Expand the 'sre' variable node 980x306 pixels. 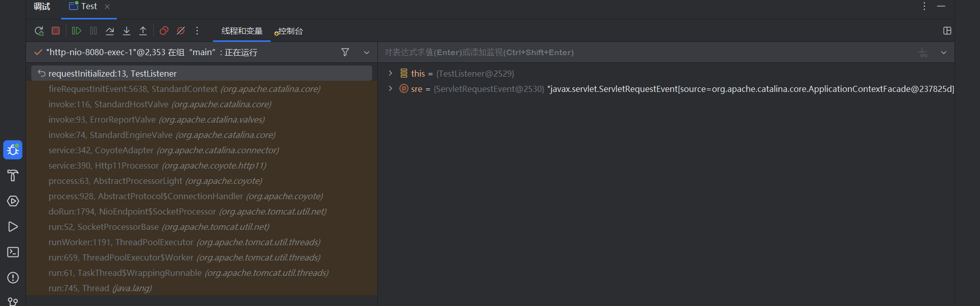(x=391, y=89)
